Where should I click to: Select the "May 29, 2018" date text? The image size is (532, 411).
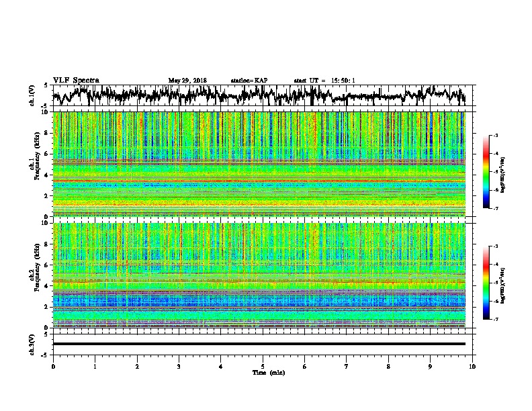click(187, 81)
